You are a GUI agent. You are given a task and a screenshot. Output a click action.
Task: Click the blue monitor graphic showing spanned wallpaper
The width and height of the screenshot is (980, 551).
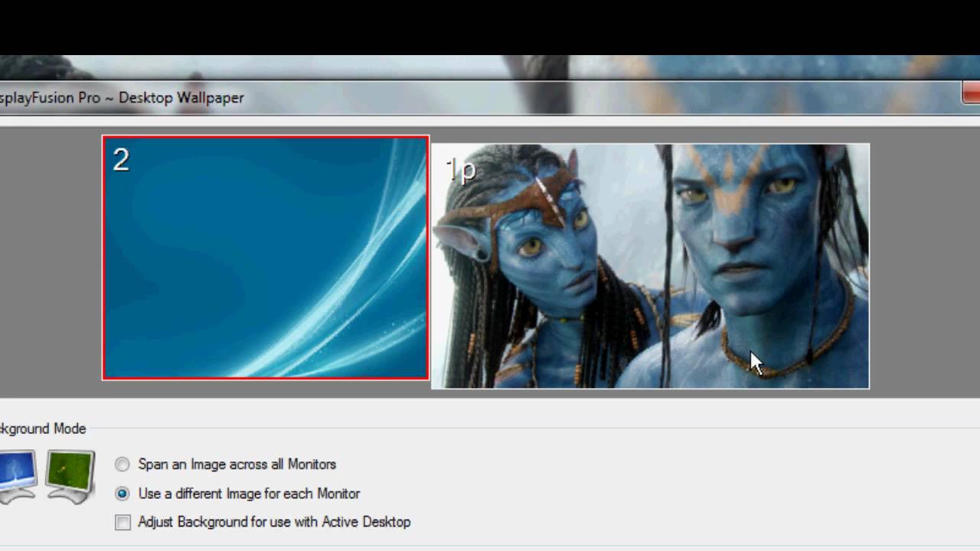14,471
